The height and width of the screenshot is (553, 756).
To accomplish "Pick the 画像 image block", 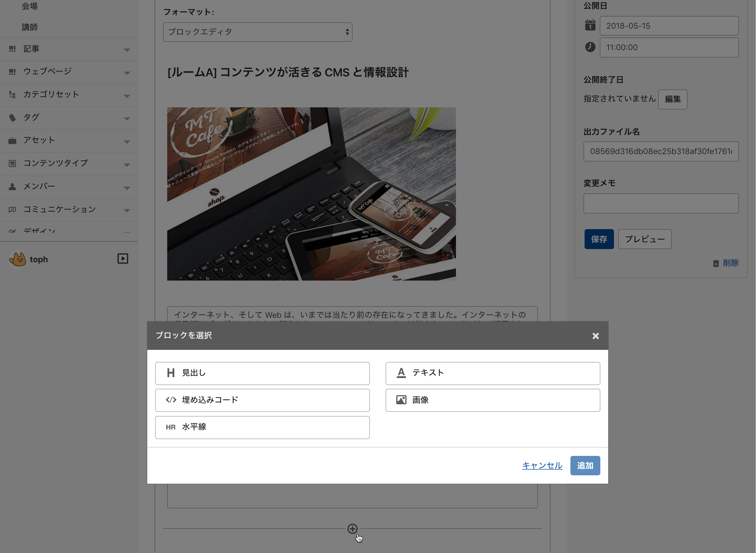I will pos(492,400).
